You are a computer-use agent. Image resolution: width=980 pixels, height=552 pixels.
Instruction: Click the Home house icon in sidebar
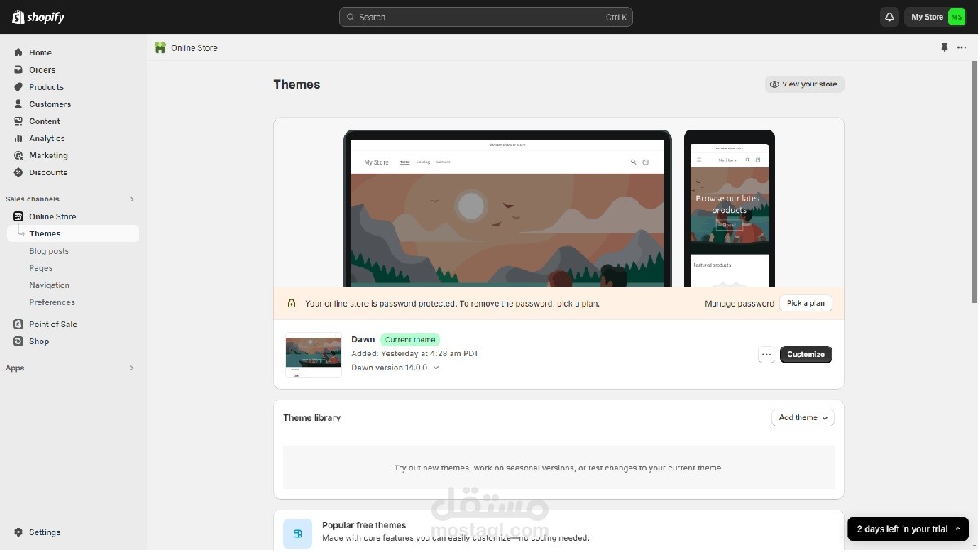click(19, 53)
